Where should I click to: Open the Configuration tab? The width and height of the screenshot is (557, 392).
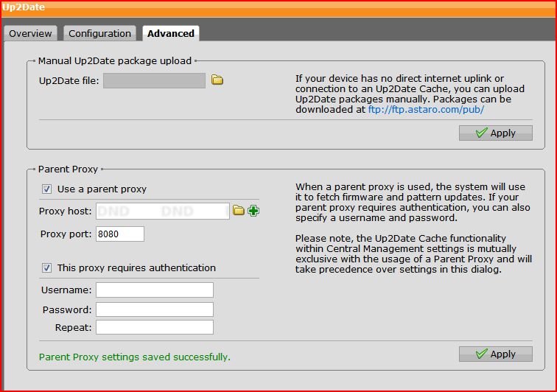[99, 33]
